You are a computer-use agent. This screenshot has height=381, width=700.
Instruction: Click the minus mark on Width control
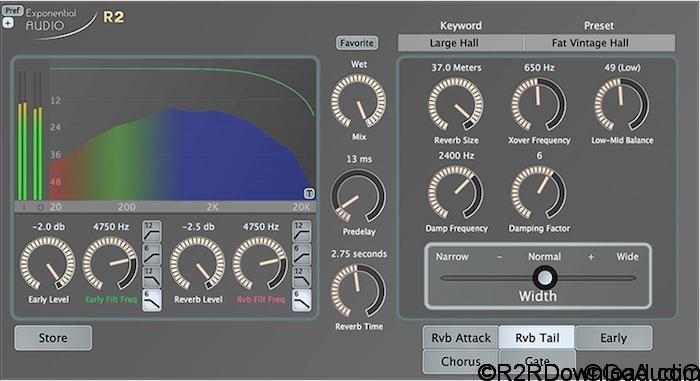point(499,257)
